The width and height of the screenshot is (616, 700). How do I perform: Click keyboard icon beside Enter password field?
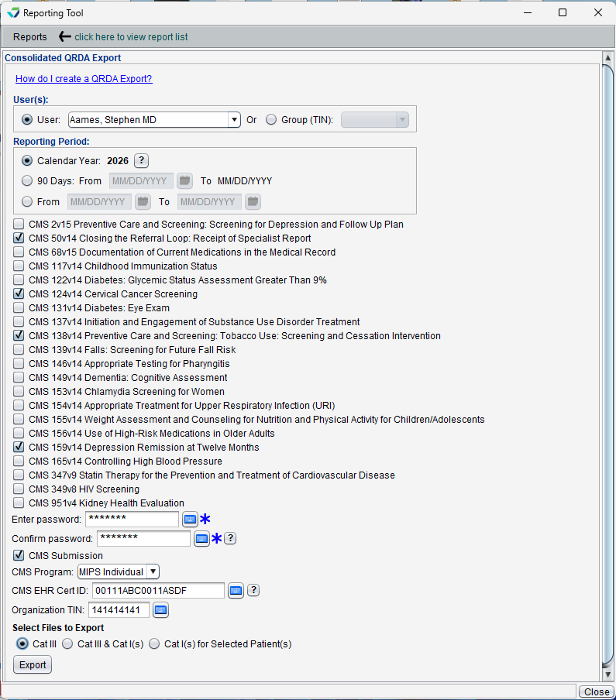pyautogui.click(x=190, y=519)
